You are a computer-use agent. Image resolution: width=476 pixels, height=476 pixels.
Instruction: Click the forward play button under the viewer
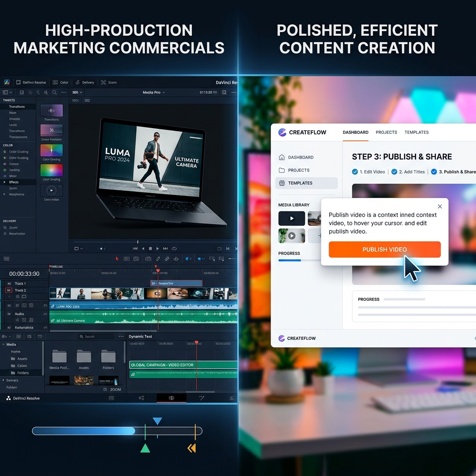point(158,249)
